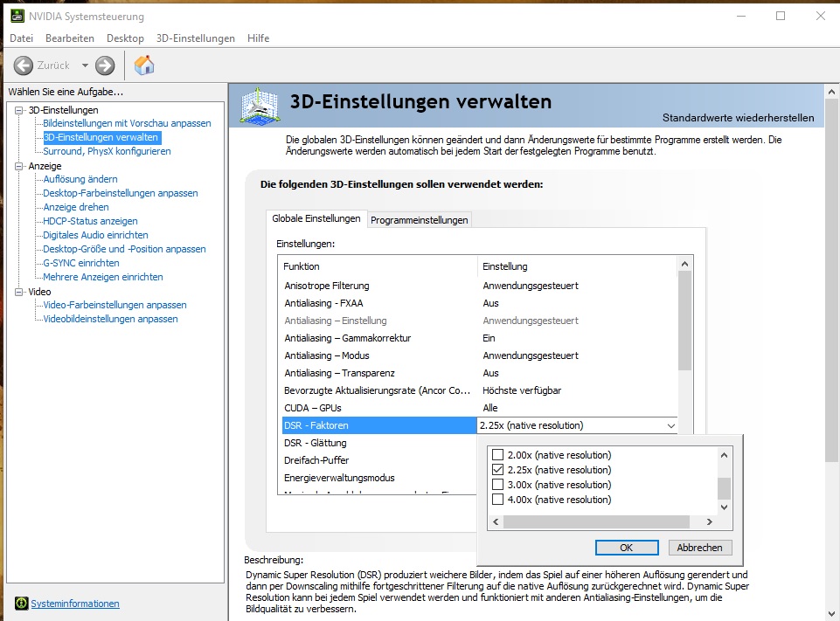Screen dimensions: 840x621
Task: Open the 3D-Einstellungen menu
Action: 196,38
